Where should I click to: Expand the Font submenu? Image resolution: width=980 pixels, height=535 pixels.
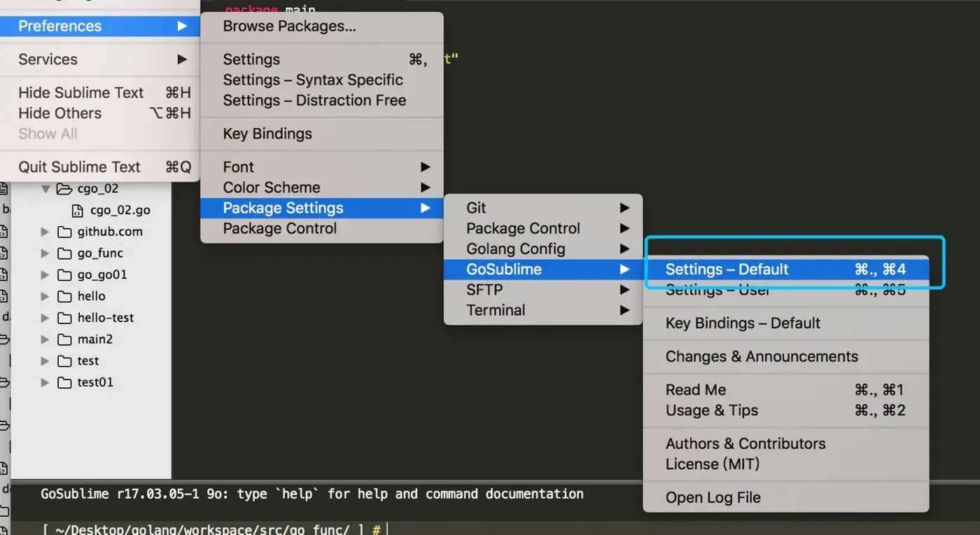(322, 167)
